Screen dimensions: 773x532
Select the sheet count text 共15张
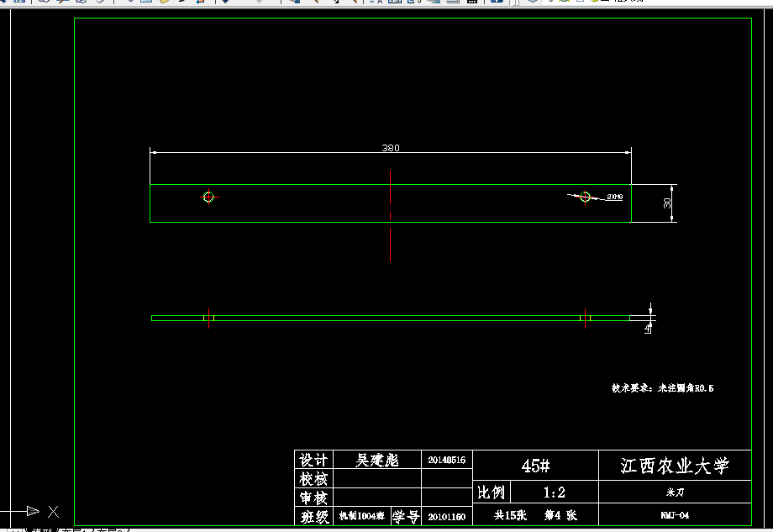(510, 515)
